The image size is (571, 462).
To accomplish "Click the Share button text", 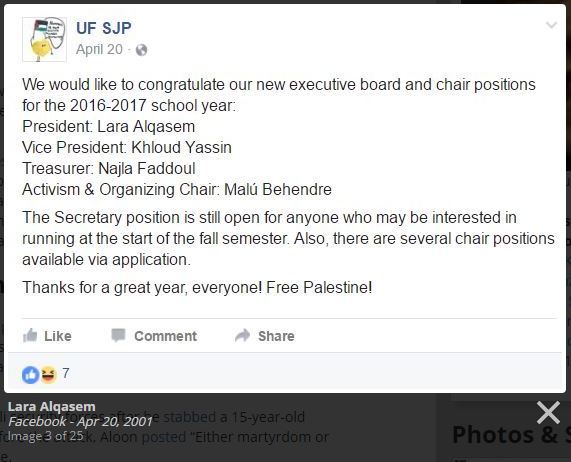I will [x=276, y=336].
